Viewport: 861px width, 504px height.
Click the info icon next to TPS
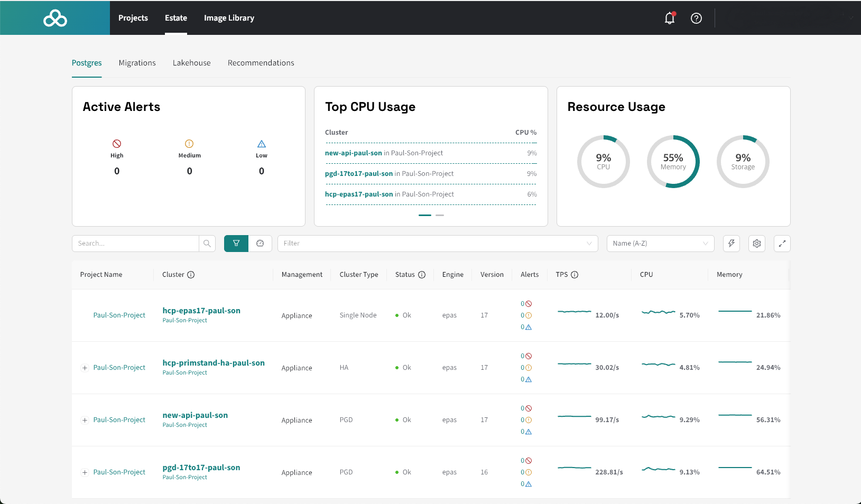[x=575, y=275]
